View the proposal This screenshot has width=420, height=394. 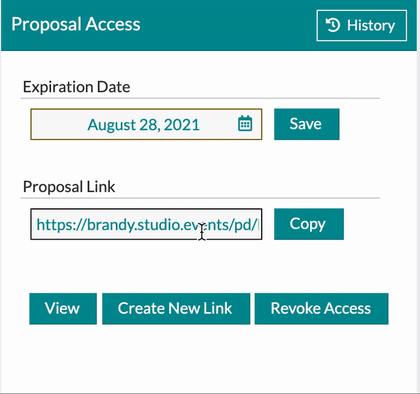[63, 309]
